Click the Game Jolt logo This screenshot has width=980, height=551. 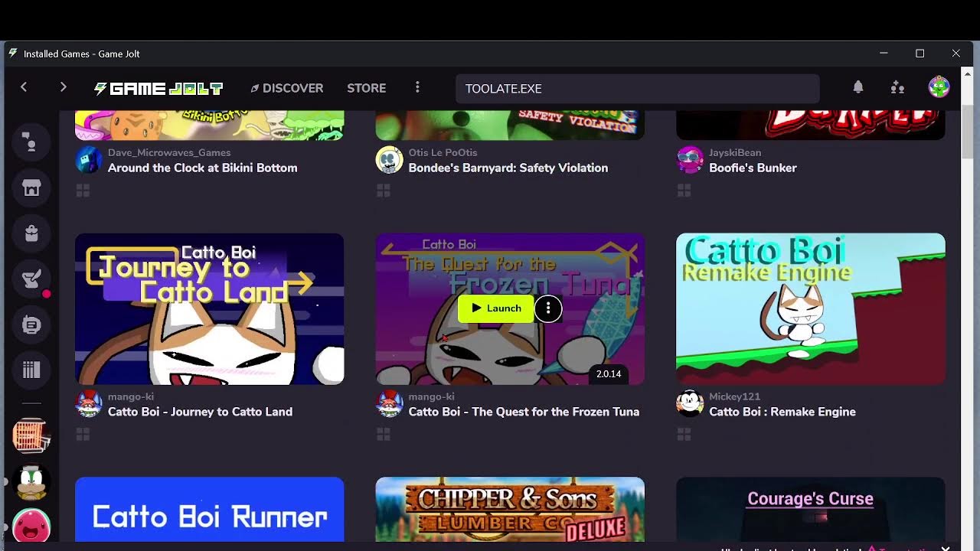[x=158, y=89]
